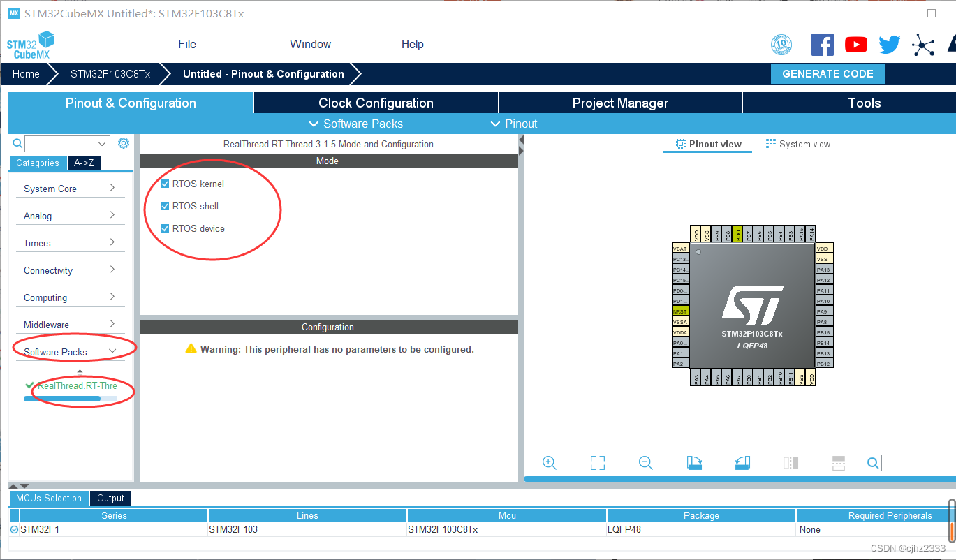Expand Timers category

(x=70, y=243)
